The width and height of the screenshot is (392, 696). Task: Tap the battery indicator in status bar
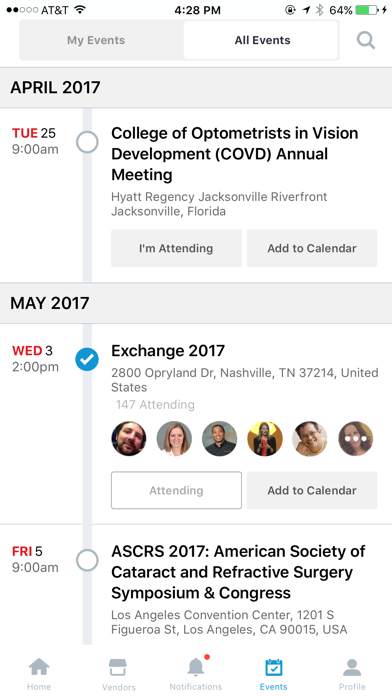(x=367, y=10)
